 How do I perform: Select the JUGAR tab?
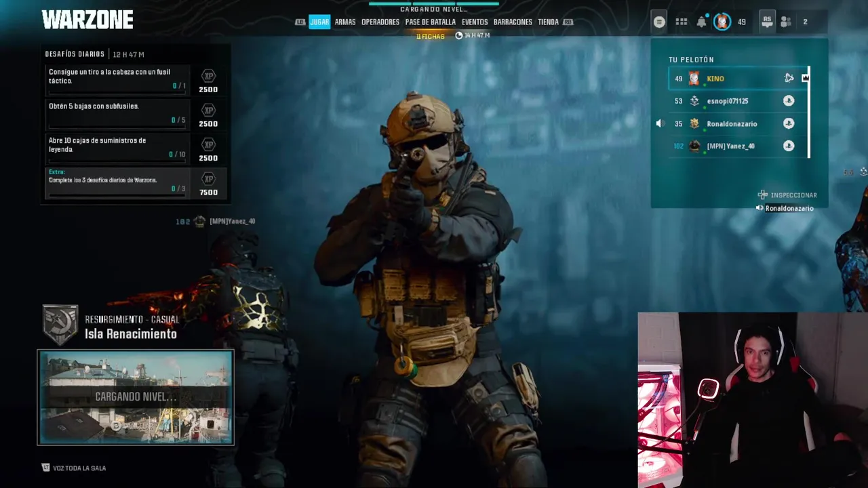319,22
